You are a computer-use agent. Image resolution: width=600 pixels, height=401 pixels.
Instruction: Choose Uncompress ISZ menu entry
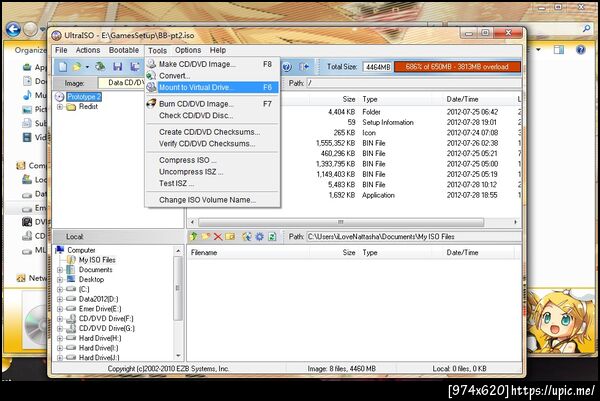pos(213,172)
